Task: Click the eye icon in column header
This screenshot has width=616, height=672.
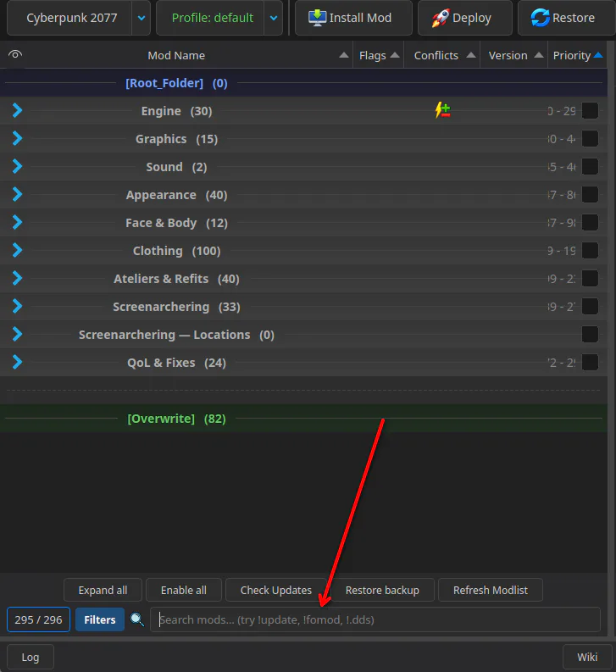Action: coord(15,54)
